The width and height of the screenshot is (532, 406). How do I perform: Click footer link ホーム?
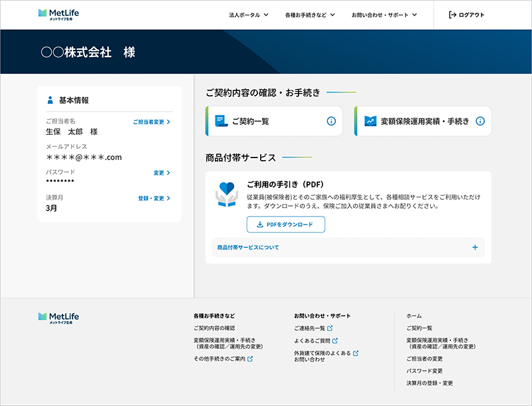[x=414, y=316]
